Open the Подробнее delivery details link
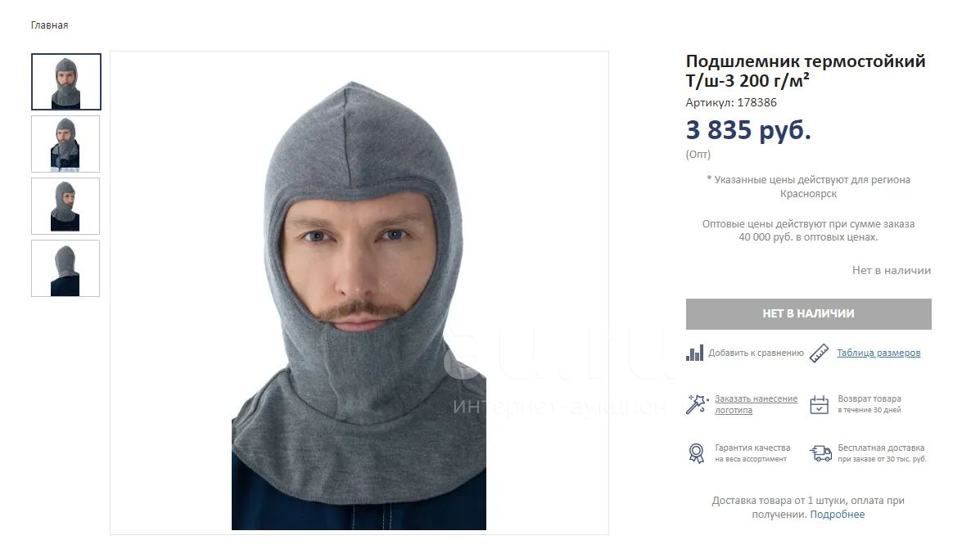 coord(838,515)
